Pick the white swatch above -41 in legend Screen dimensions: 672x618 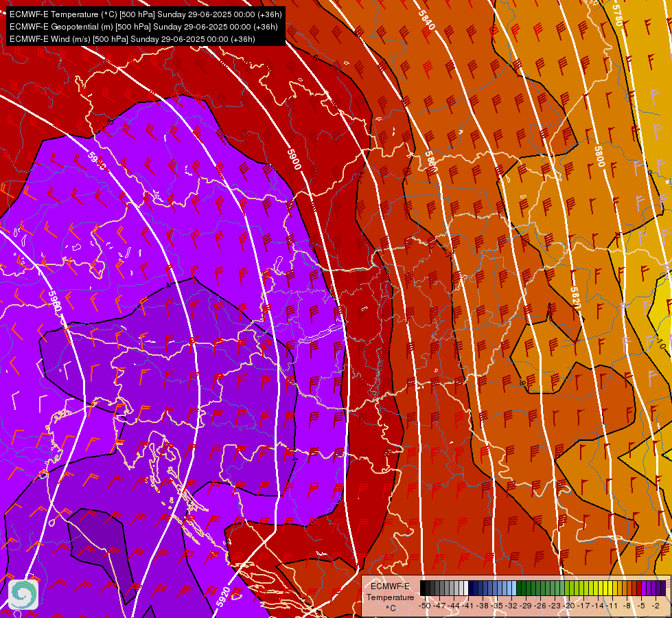pos(466,588)
